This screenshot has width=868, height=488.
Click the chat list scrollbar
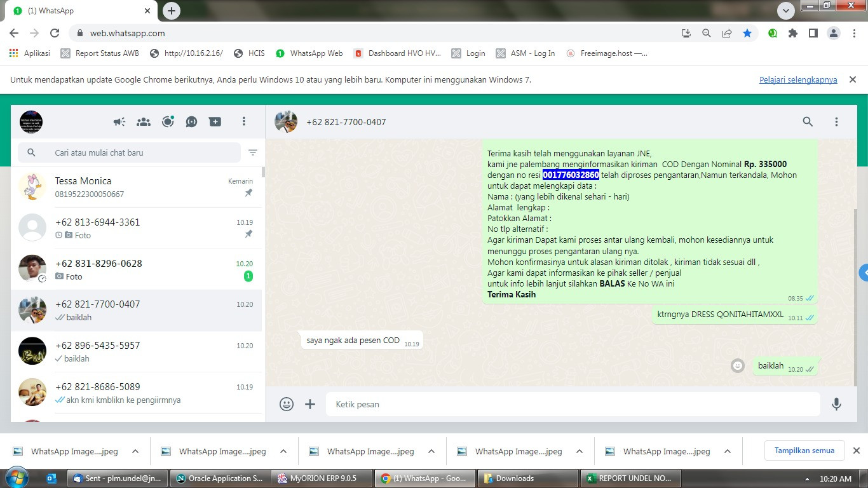pos(263,172)
